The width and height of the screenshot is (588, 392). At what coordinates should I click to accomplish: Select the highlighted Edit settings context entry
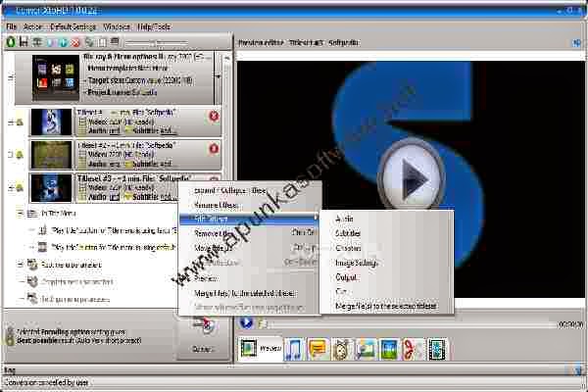point(249,219)
